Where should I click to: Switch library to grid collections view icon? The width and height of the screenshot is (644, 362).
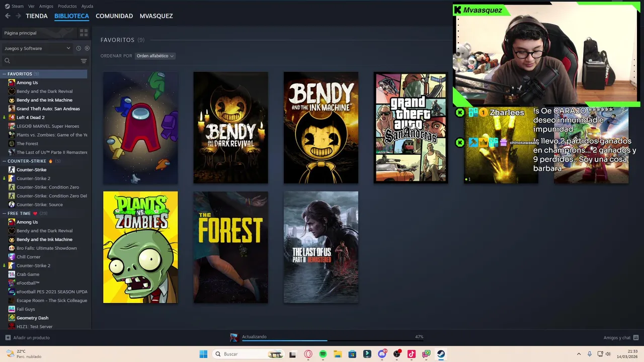point(84,33)
